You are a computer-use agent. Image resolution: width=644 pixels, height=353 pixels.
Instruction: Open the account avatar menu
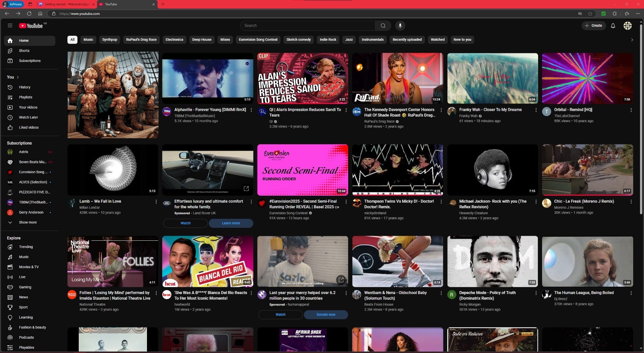pos(627,25)
